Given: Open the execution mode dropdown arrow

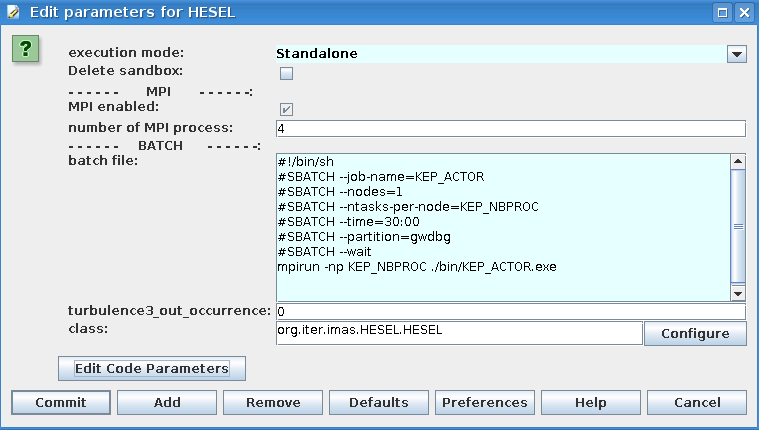Looking at the screenshot, I should (x=737, y=54).
